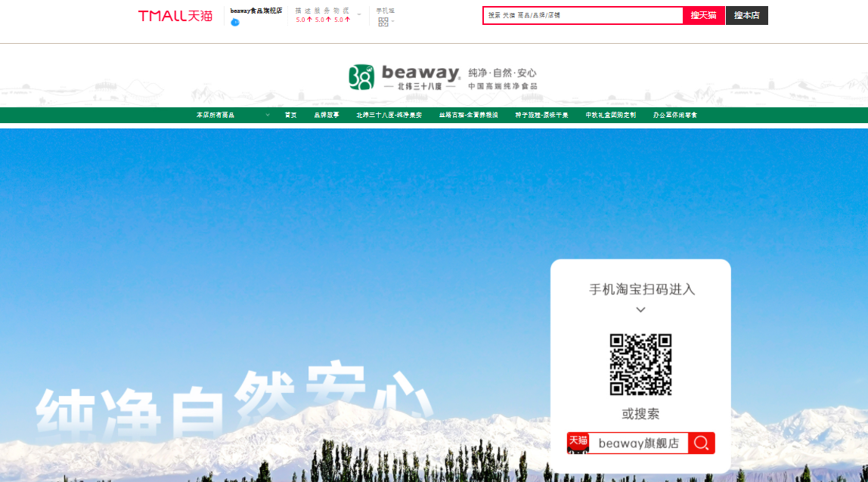The image size is (868, 482).
Task: Click the 天猫 cat icon in QR card
Action: [578, 443]
